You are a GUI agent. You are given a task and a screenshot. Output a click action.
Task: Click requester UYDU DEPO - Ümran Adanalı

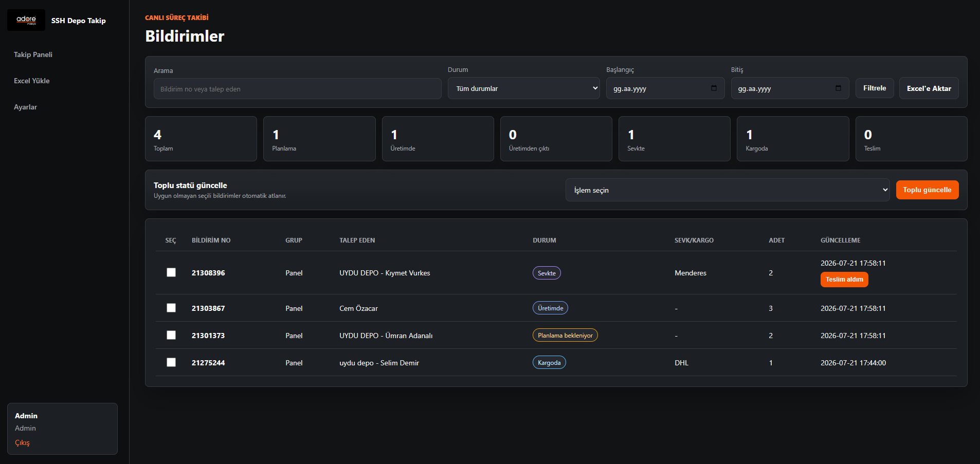point(386,336)
